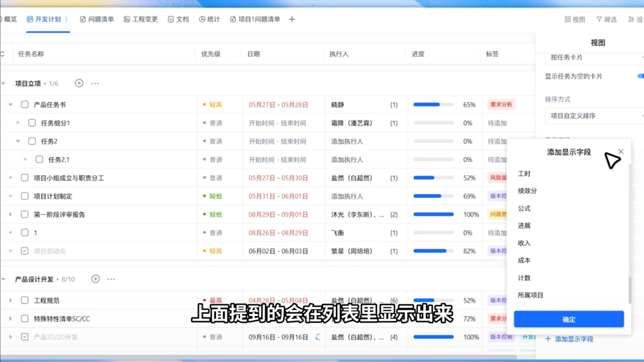
Task: Click 待添加 tag for 任务细分1
Action: click(x=497, y=123)
